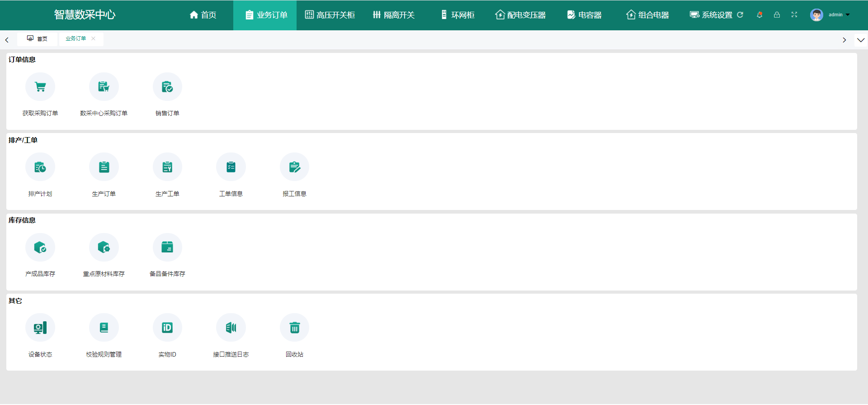
Task: Open the 设备状态 device status icon
Action: point(40,328)
